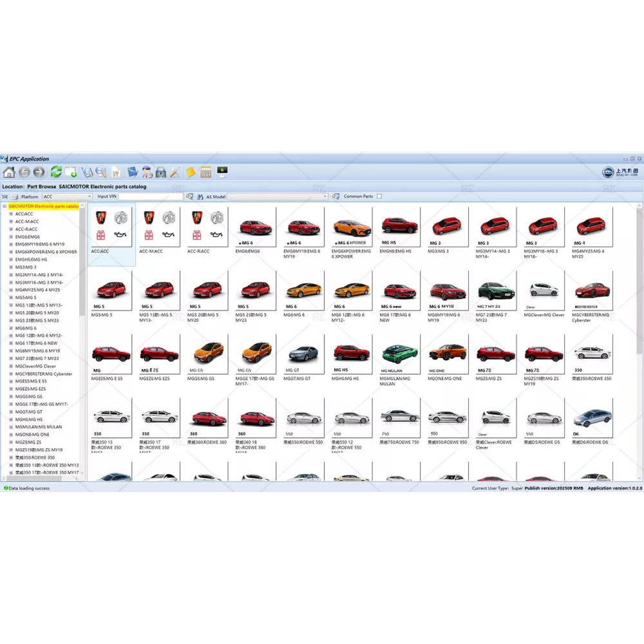Go back using the left arrow button
Screen dimensions: 644x644
(x=24, y=172)
